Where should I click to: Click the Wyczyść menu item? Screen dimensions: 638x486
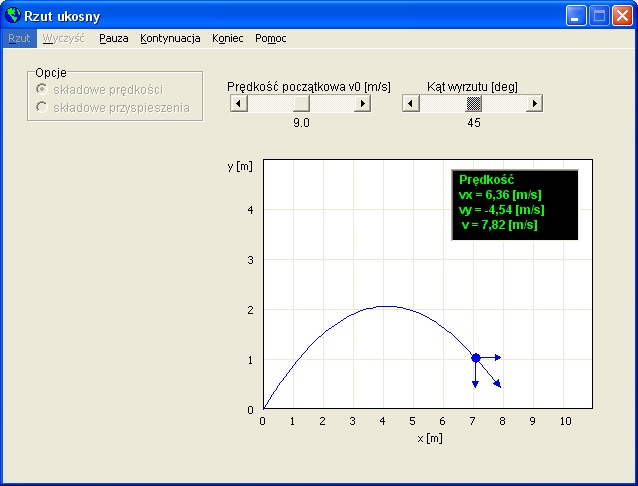click(64, 38)
